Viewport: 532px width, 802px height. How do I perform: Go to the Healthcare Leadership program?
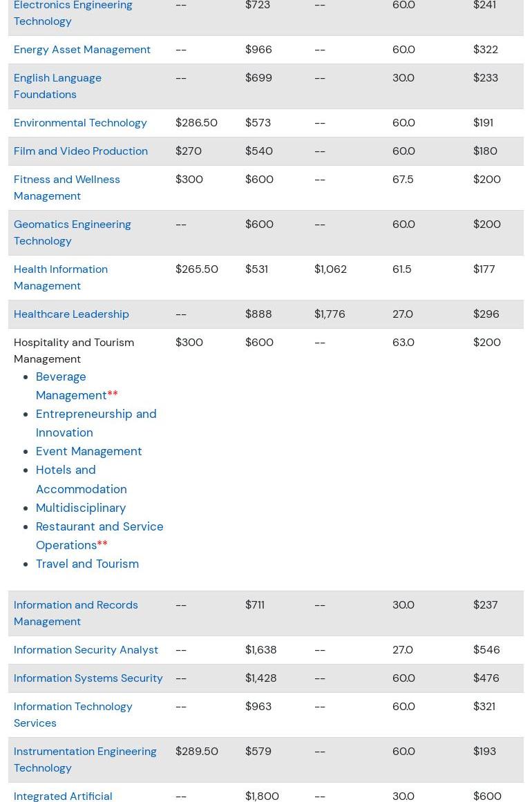pyautogui.click(x=71, y=314)
